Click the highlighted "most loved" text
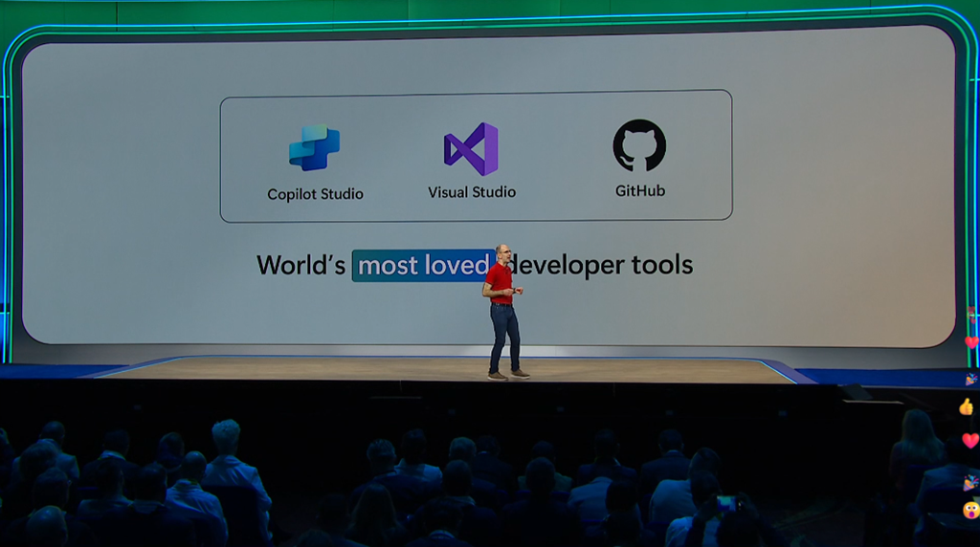The image size is (980, 547). click(423, 266)
